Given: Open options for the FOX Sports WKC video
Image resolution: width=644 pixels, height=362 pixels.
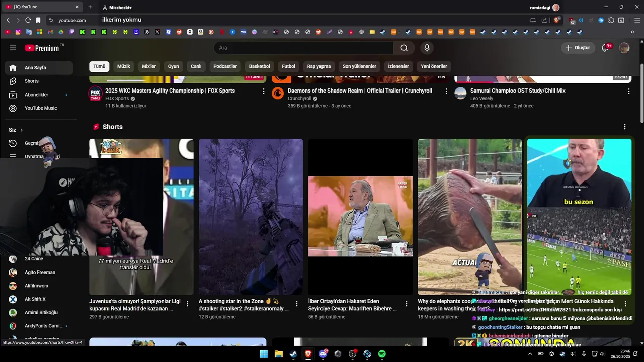Looking at the screenshot, I should [x=264, y=91].
